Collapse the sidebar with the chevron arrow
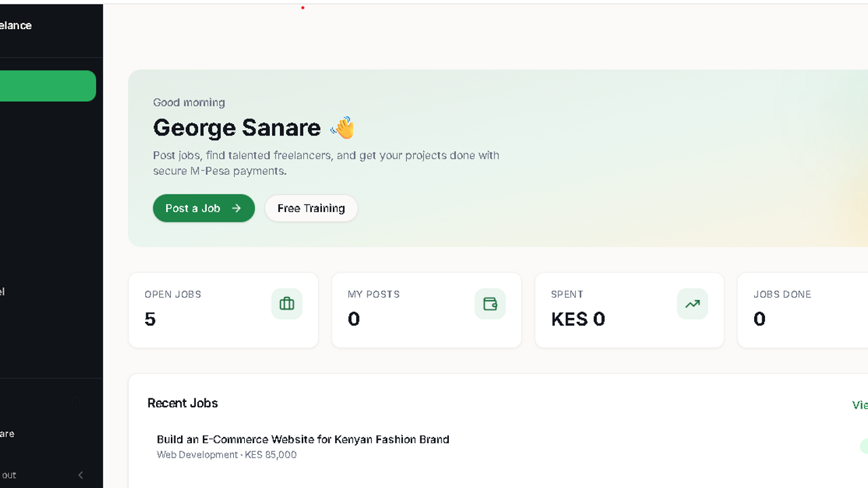The height and width of the screenshot is (488, 868). (81, 475)
